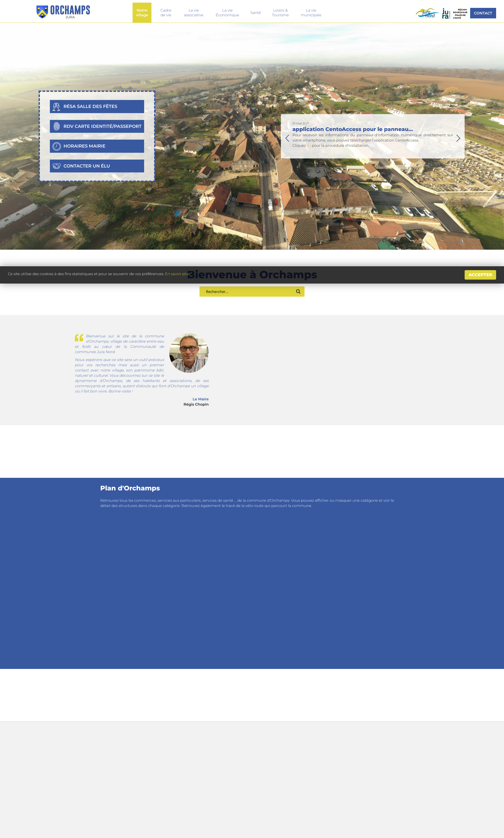Open the Santé menu
The image size is (504, 838).
[x=256, y=13]
